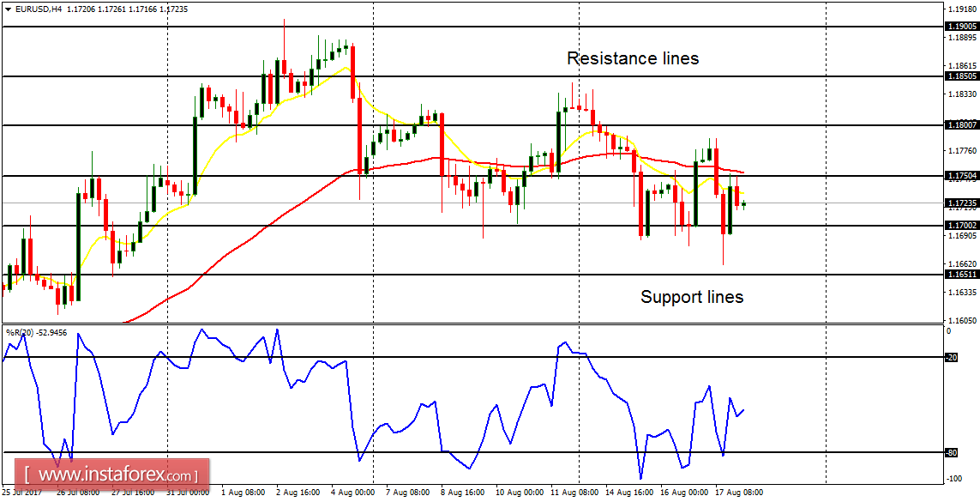Viewport: 980px width, 502px height.
Task: Click the Resistance lines text annotation
Action: [632, 58]
